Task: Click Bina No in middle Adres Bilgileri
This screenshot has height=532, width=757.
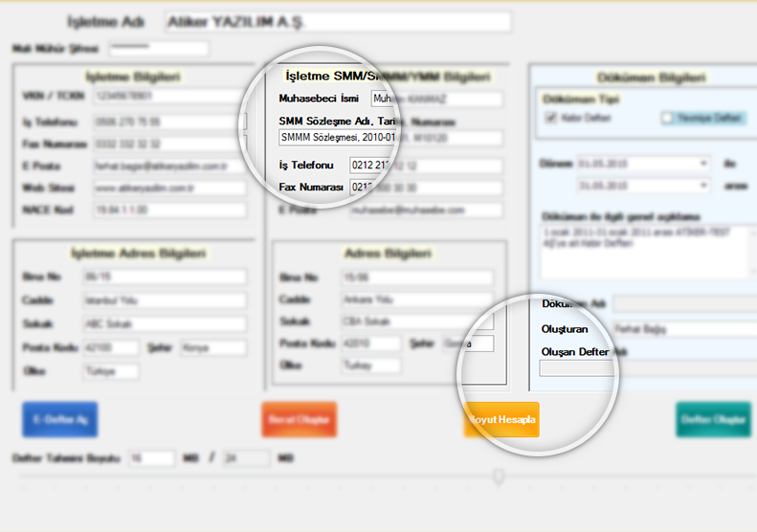Action: pos(417,277)
